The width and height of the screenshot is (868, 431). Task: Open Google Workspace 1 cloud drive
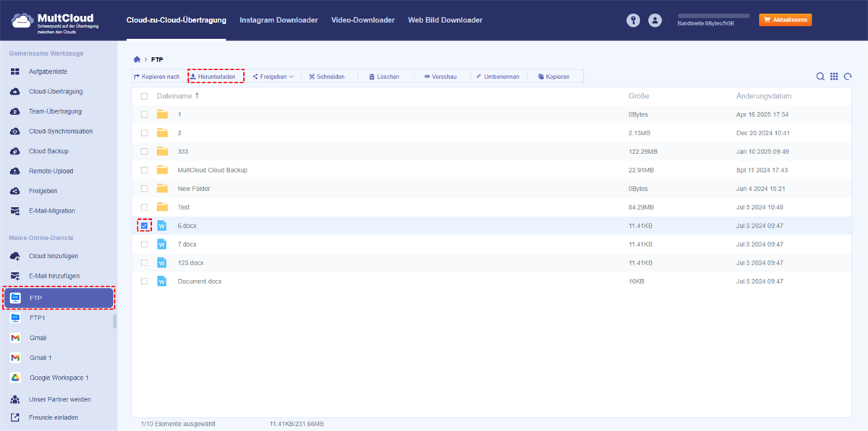tap(59, 377)
